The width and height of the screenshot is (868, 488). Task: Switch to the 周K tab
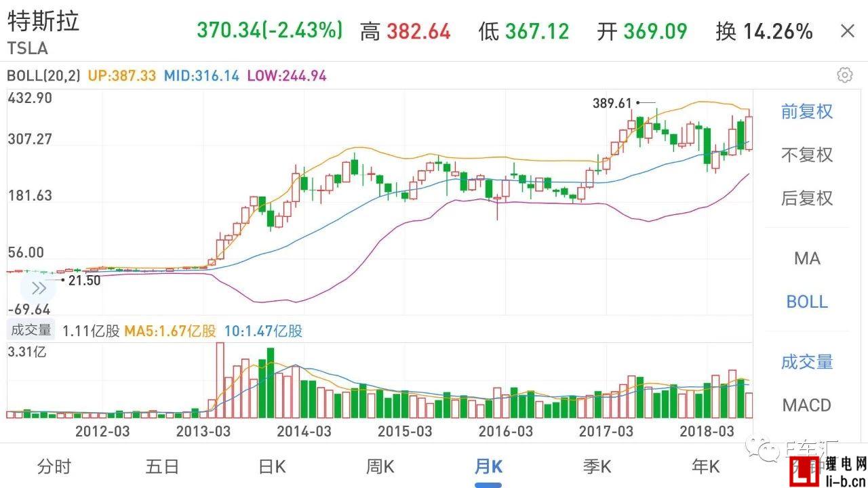pyautogui.click(x=380, y=466)
